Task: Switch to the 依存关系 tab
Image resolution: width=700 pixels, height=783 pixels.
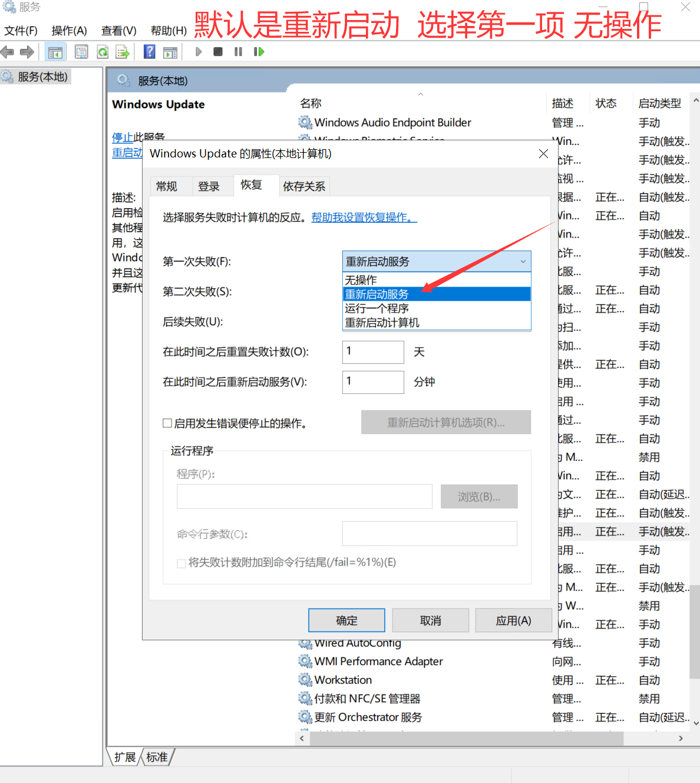Action: tap(304, 186)
